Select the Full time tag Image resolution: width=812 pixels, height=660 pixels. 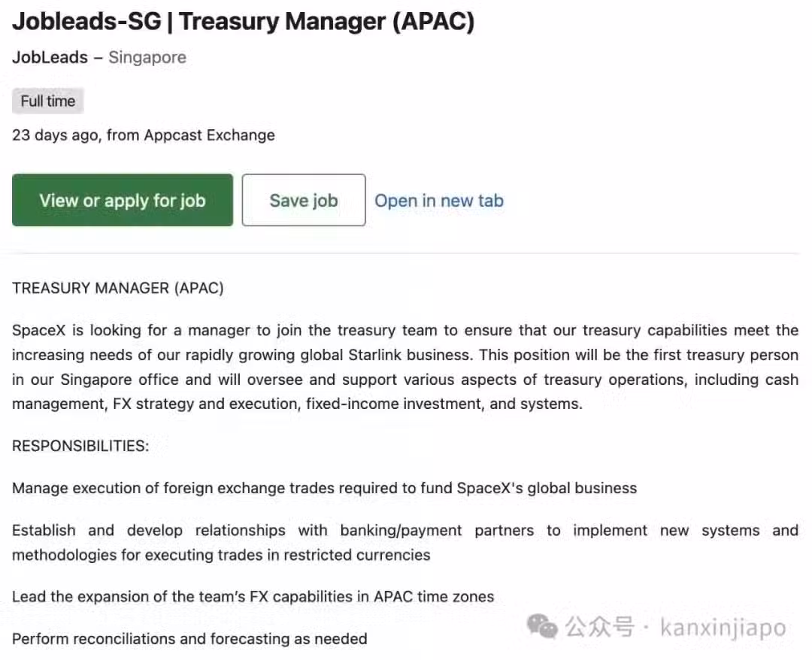47,101
